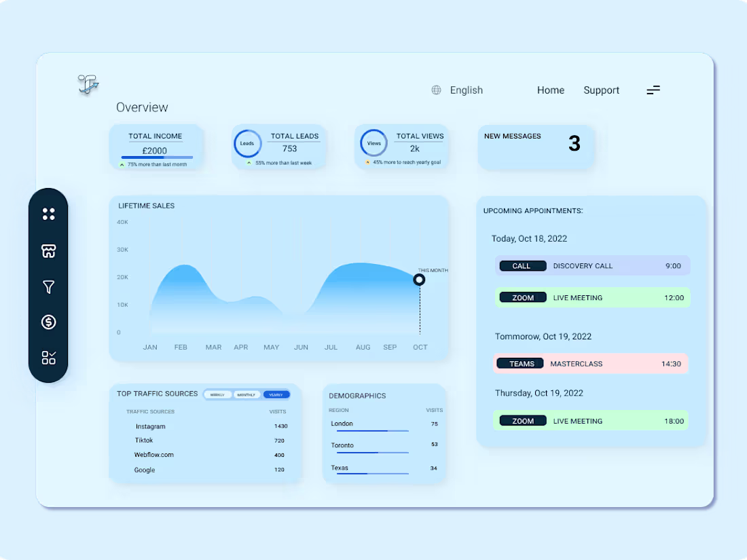Enable the YEARLY traffic toggle
The image size is (747, 560).
tap(276, 394)
